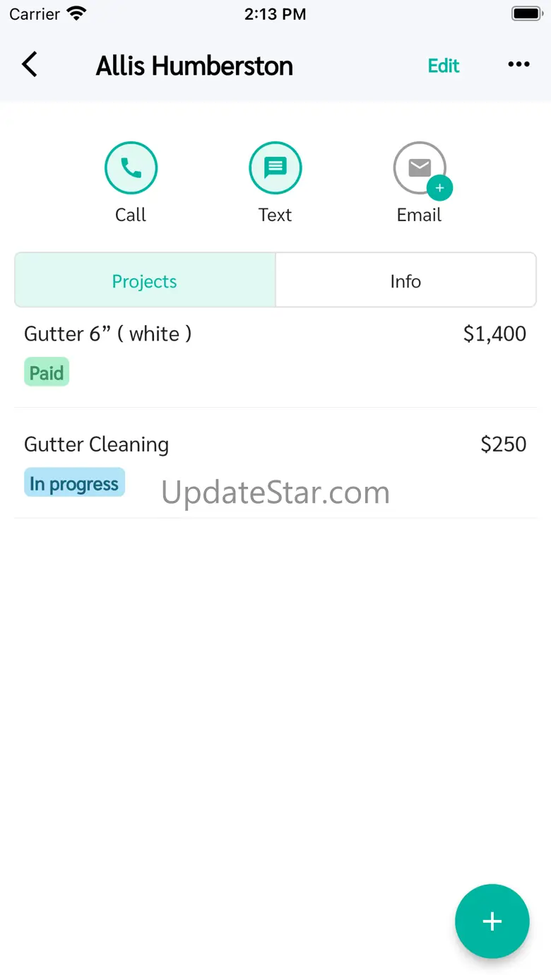The width and height of the screenshot is (551, 980).
Task: Open the three-dots more options menu
Action: [519, 65]
